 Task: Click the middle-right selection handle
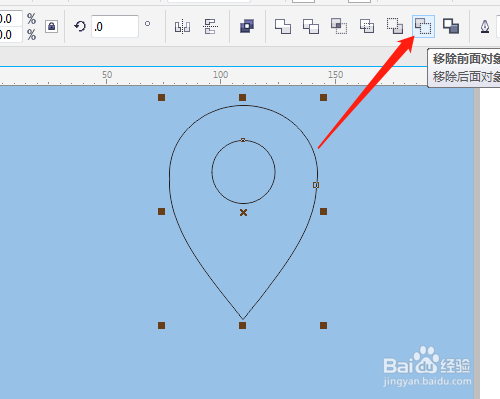(323, 211)
